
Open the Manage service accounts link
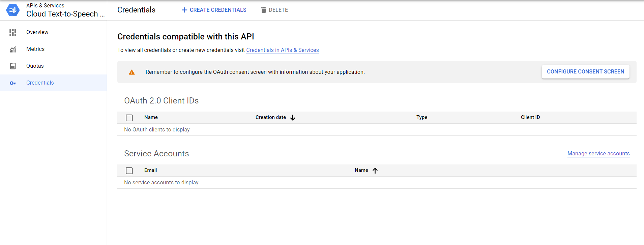[598, 153]
